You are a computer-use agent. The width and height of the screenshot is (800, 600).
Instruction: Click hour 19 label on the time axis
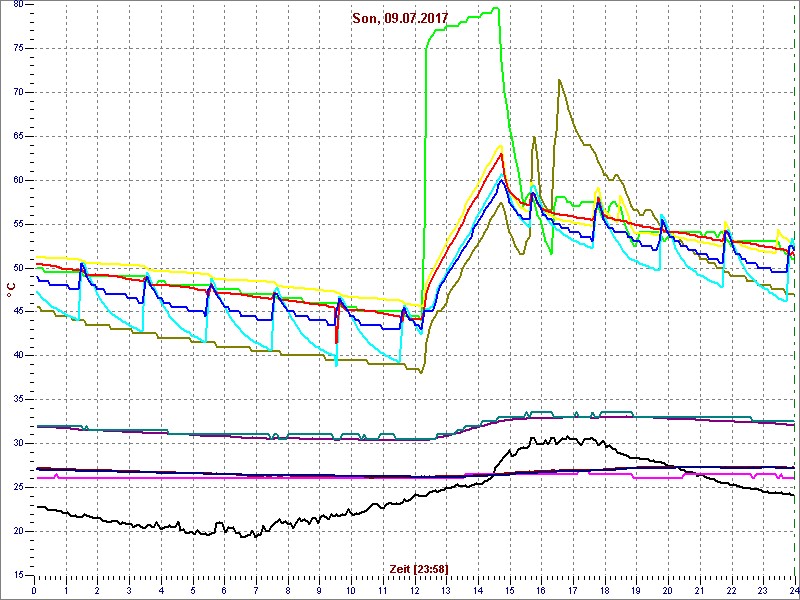point(636,589)
